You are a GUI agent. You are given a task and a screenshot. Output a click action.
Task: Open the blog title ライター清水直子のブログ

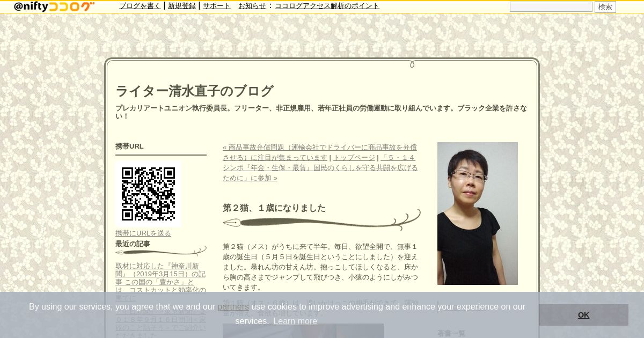pos(194,91)
